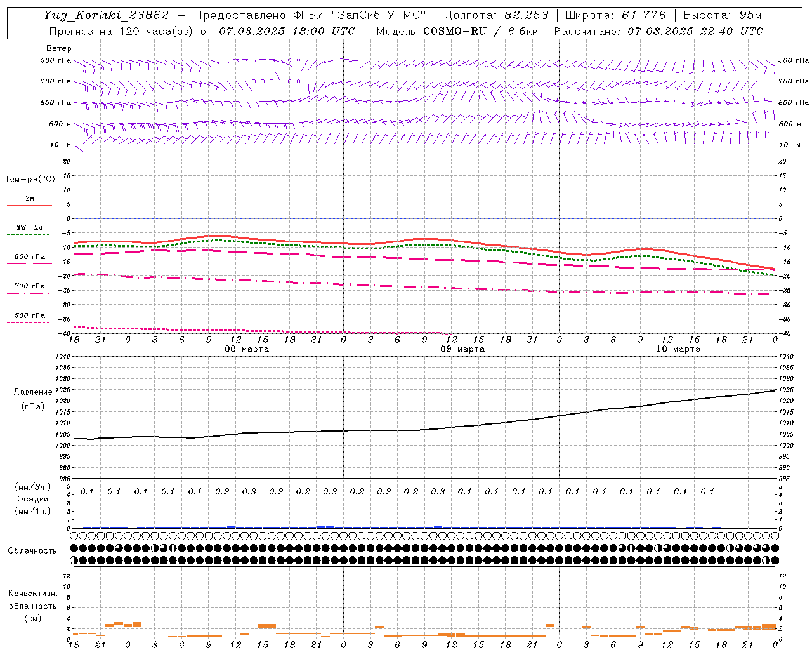Click the Конвективн. panel label
Screen dimensions: 812x650
coord(32,594)
